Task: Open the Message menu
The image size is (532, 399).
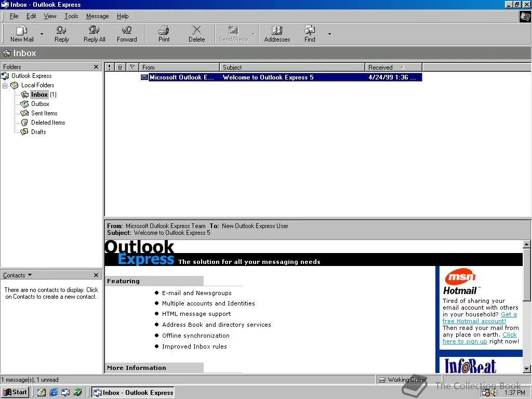Action: 97,16
